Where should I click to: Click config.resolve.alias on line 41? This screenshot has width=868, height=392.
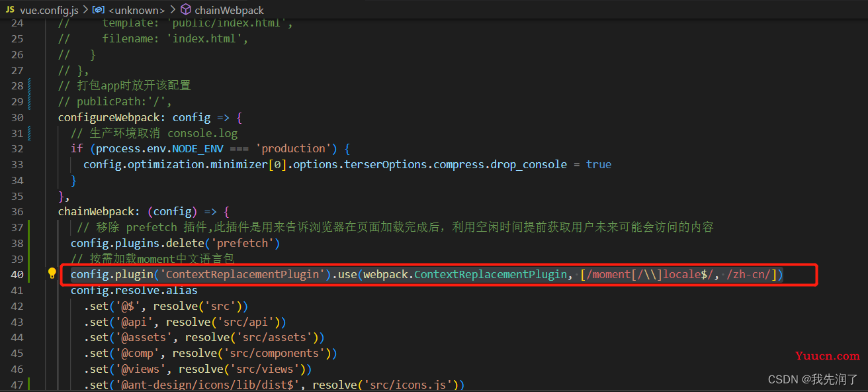[x=134, y=290]
